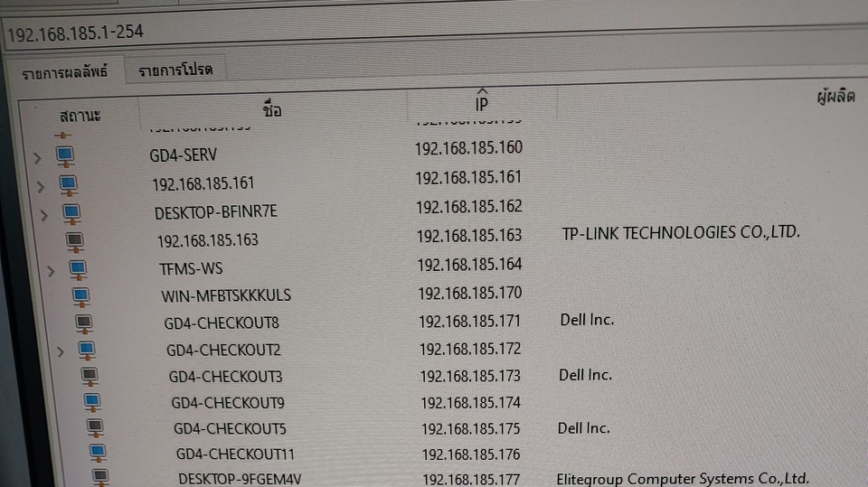This screenshot has height=487, width=868.
Task: Click the IP cell 192.168.185.172
Action: coord(470,349)
